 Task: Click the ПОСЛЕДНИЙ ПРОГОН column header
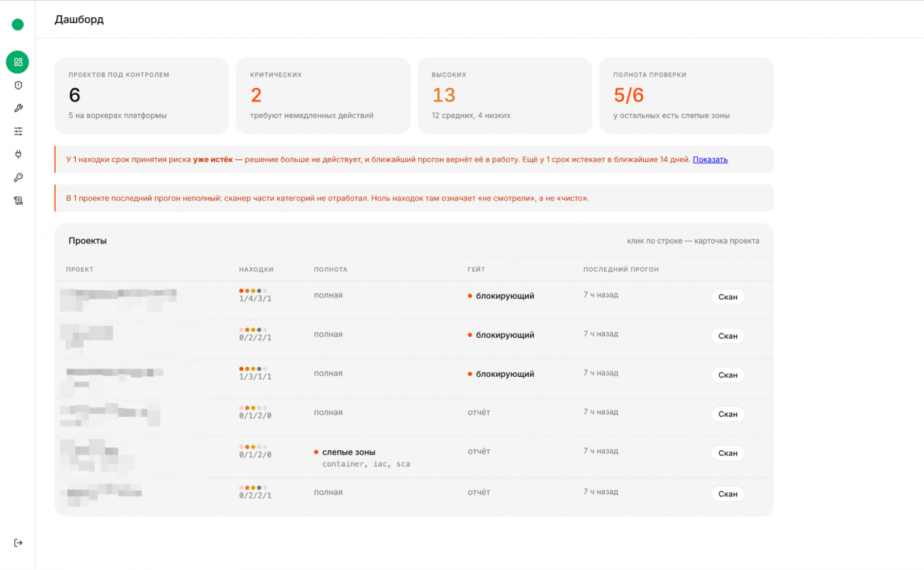[x=621, y=270]
